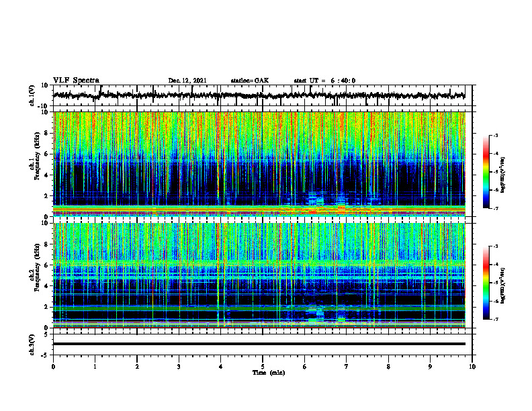Click the ch.1 spectrogram panel
Screen dimensions: 532x411
(x=259, y=164)
